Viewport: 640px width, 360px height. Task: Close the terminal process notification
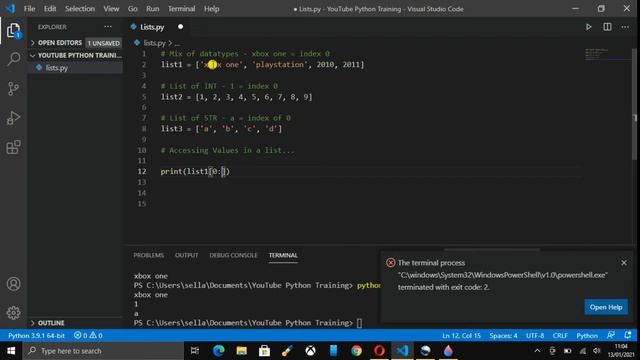tap(624, 263)
